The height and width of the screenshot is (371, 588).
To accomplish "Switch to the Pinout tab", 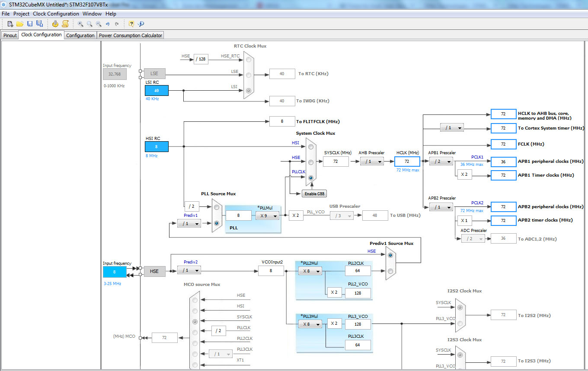I will click(10, 35).
